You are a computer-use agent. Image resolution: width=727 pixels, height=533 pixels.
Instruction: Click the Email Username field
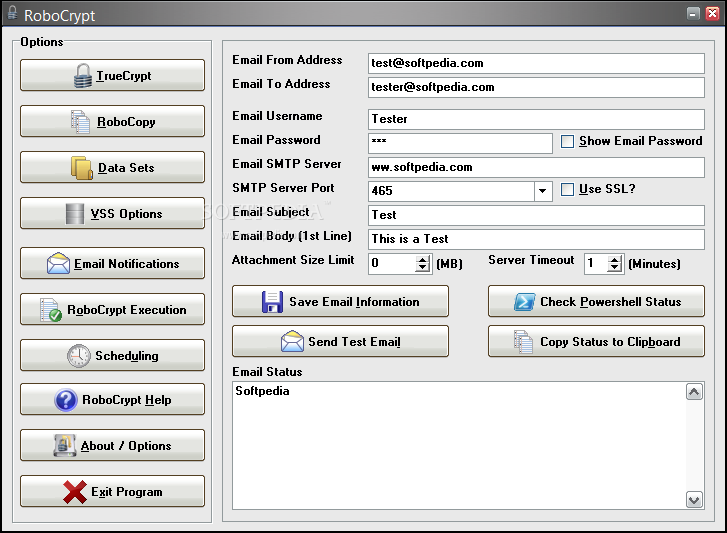point(536,119)
